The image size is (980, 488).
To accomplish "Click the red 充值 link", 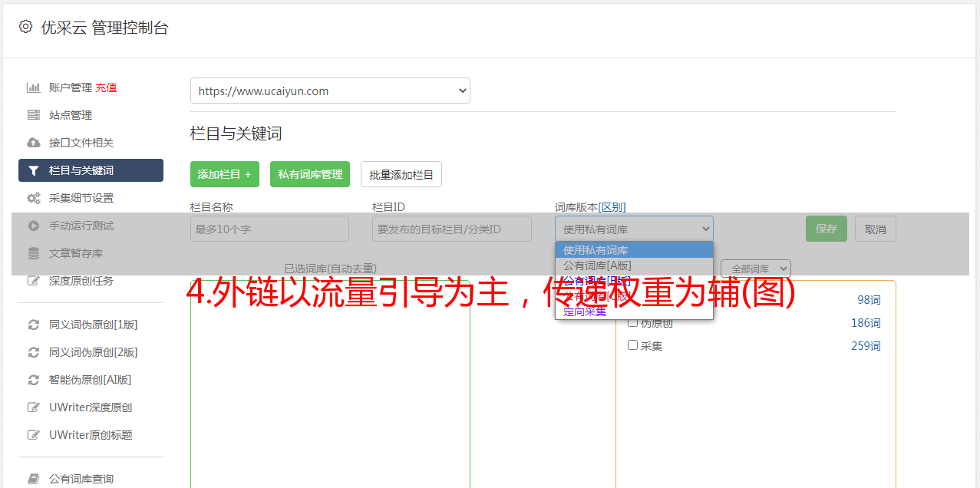I will click(106, 87).
